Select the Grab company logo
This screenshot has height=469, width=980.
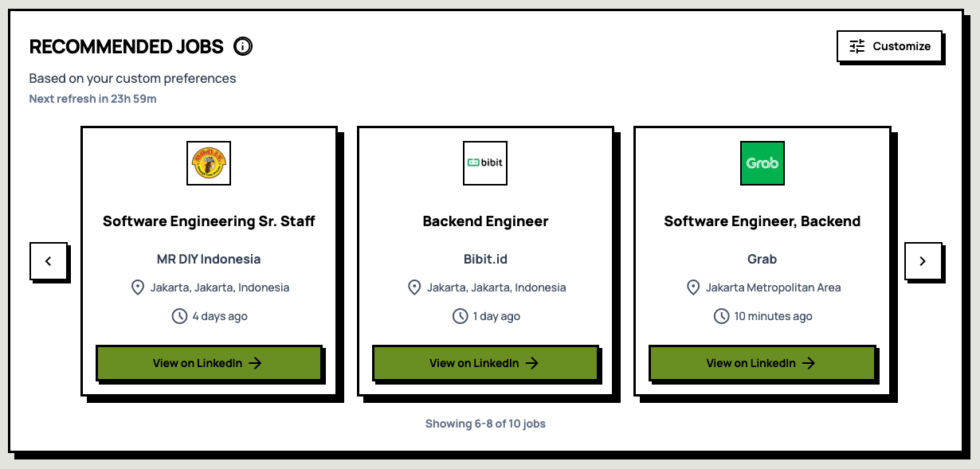click(x=762, y=162)
